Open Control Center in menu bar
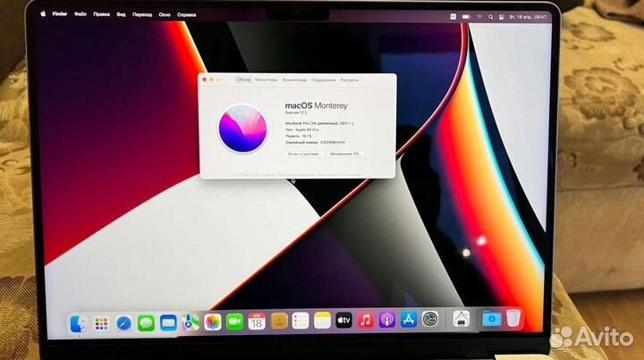This screenshot has height=360, width=644. click(502, 17)
